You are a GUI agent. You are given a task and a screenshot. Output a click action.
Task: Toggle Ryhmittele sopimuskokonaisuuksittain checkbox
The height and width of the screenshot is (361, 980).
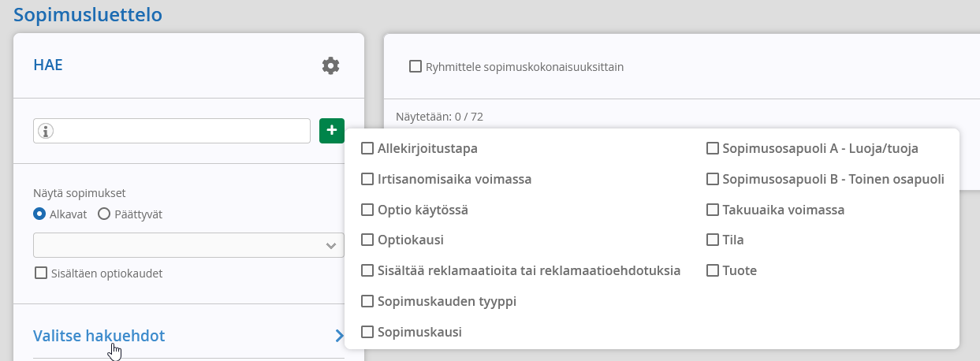[x=415, y=67]
